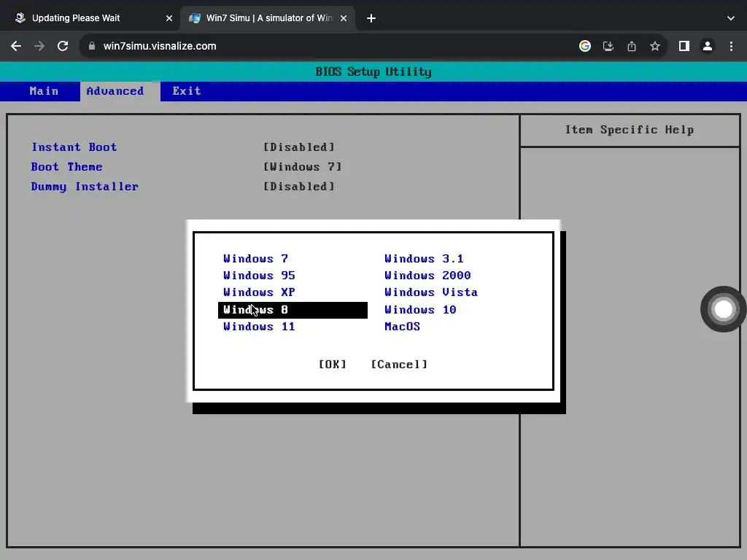This screenshot has width=747, height=560.
Task: Share this page using the share icon
Action: coord(631,46)
